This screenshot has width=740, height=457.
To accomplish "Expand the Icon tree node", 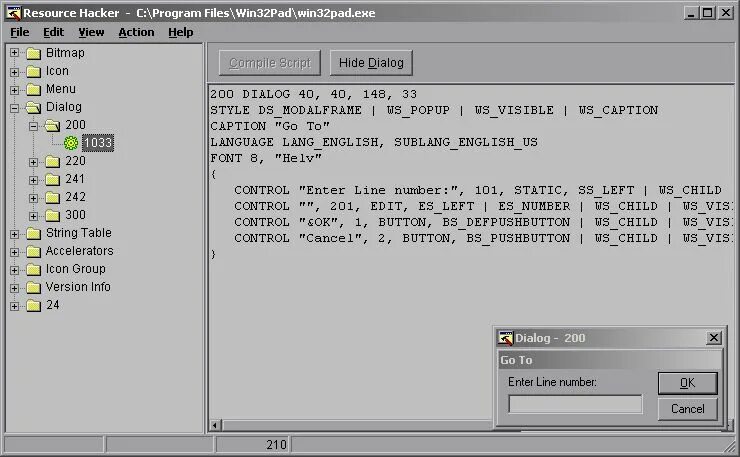I will 14,72.
